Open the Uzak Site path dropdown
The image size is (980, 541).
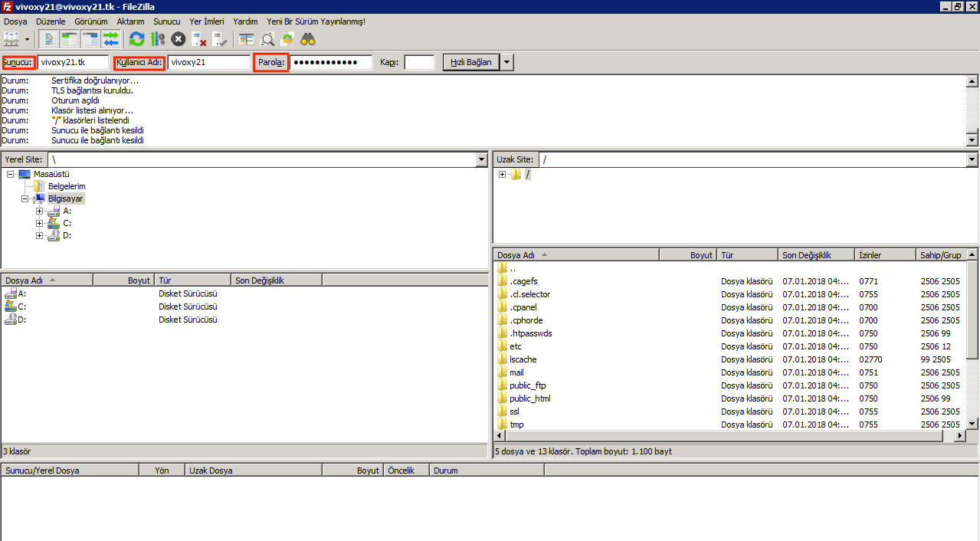pyautogui.click(x=972, y=159)
